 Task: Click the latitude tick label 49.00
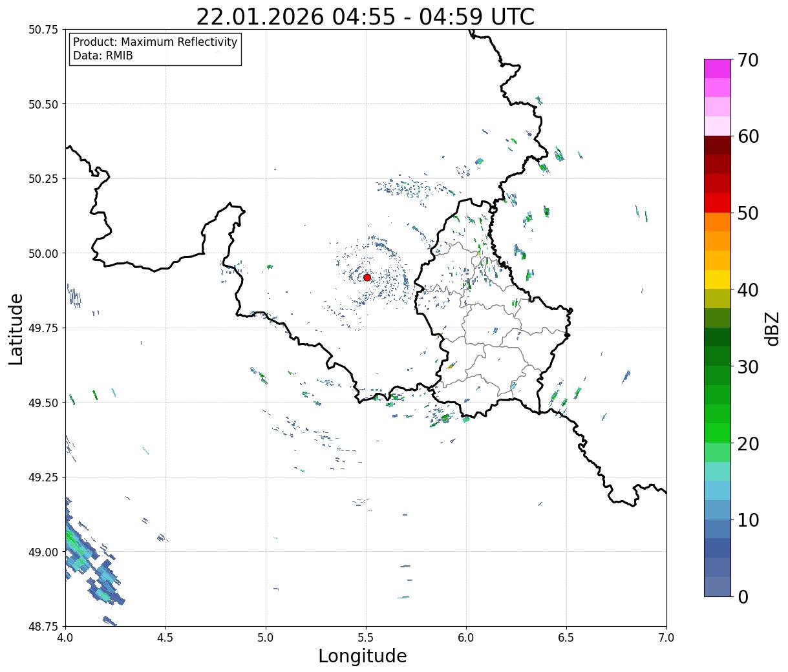(43, 552)
